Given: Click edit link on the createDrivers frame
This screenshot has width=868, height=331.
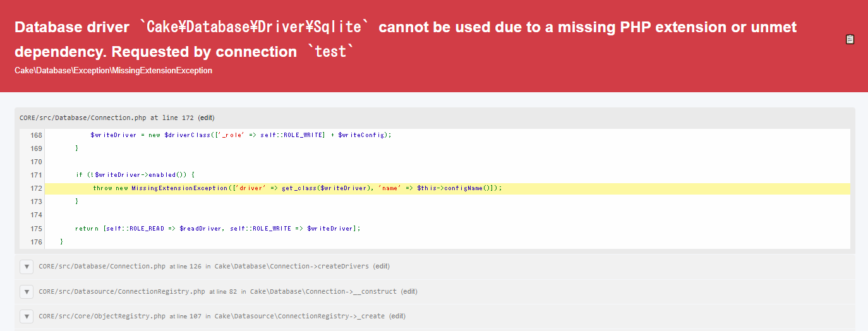Looking at the screenshot, I should pyautogui.click(x=382, y=267).
